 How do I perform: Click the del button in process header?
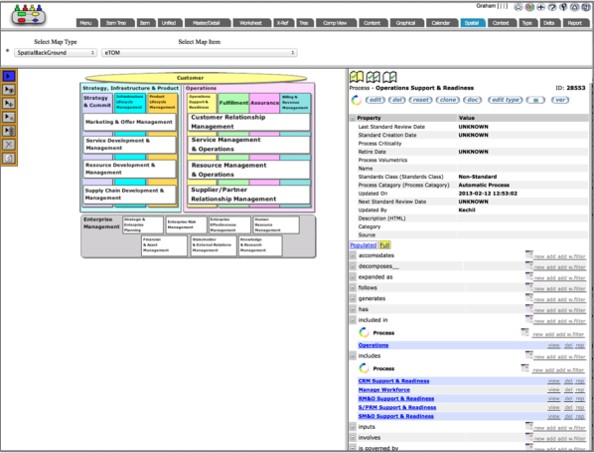click(x=397, y=100)
